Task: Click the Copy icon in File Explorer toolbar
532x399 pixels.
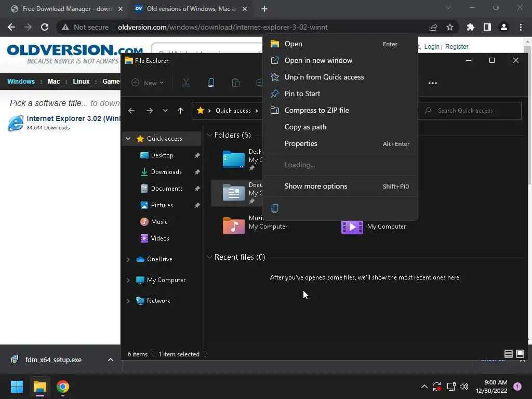Action: click(x=211, y=83)
